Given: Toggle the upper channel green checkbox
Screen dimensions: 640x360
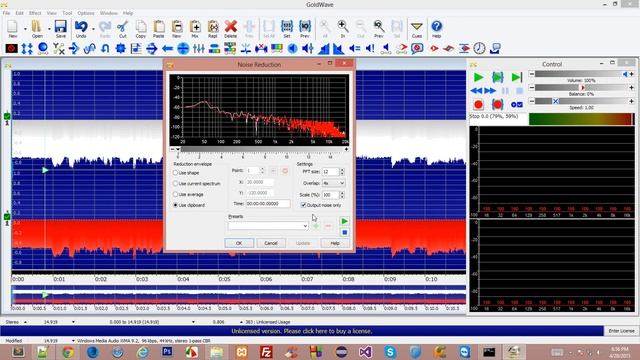Looking at the screenshot, I should (x=7, y=116).
